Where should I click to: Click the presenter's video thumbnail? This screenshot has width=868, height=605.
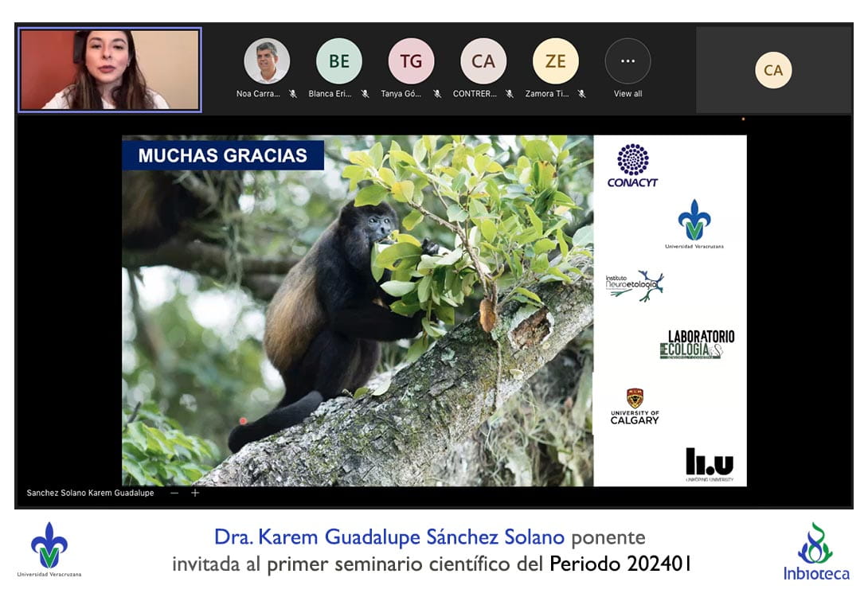pos(110,69)
